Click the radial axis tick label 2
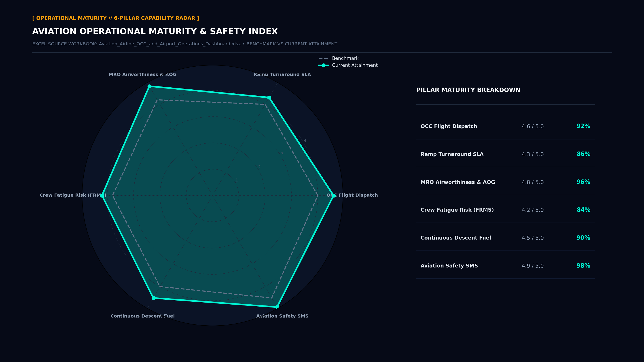The width and height of the screenshot is (644, 362). 259,167
